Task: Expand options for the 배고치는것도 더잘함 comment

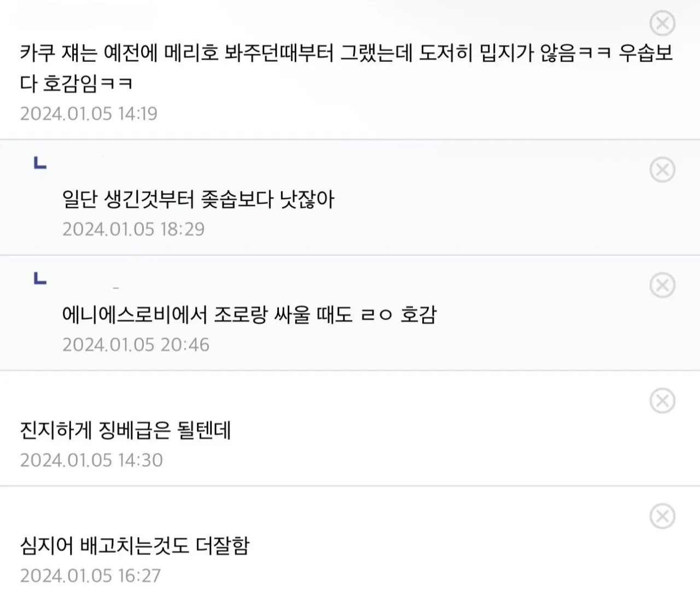Action: (x=662, y=516)
